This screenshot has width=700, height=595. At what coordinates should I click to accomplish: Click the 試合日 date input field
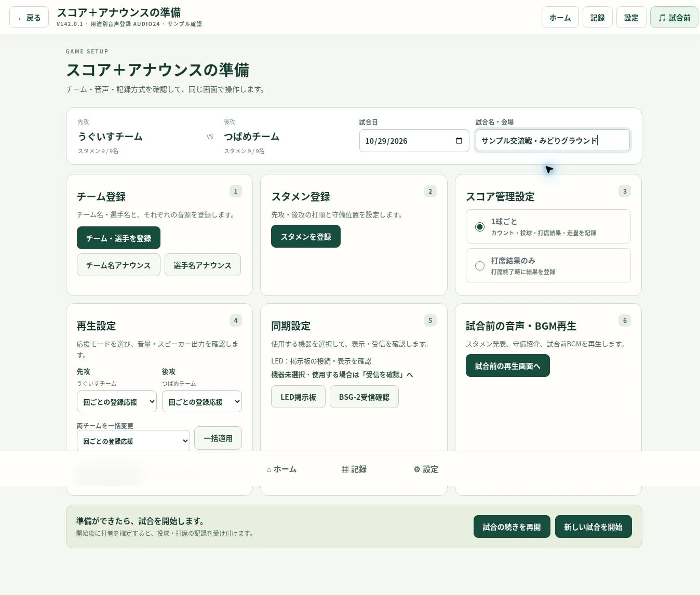pyautogui.click(x=414, y=141)
